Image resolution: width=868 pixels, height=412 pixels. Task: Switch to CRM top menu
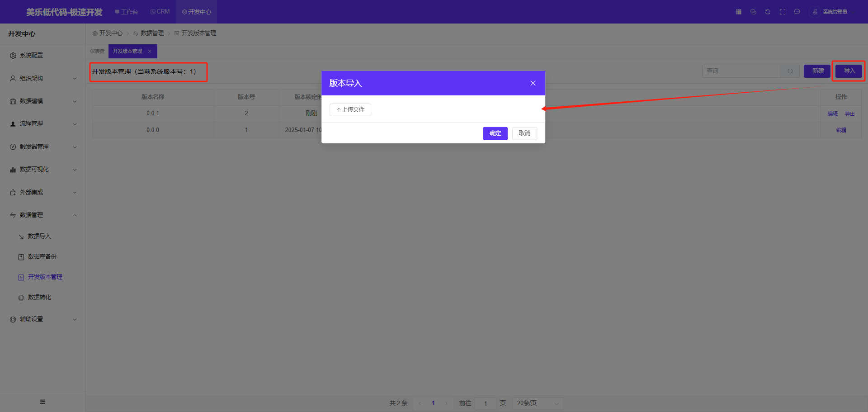click(160, 12)
